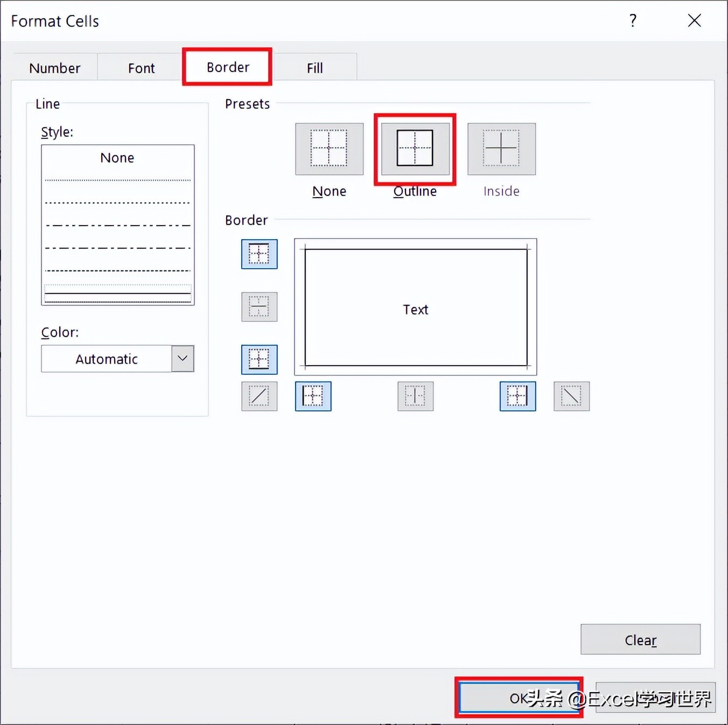Open the Color dropdown arrow
This screenshot has width=728, height=725.
[x=183, y=359]
